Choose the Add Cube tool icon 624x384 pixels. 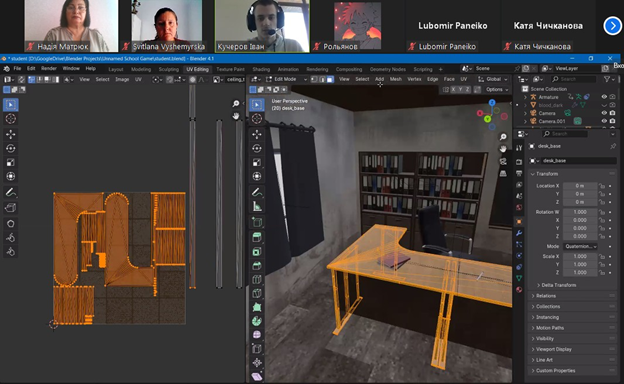tap(257, 222)
